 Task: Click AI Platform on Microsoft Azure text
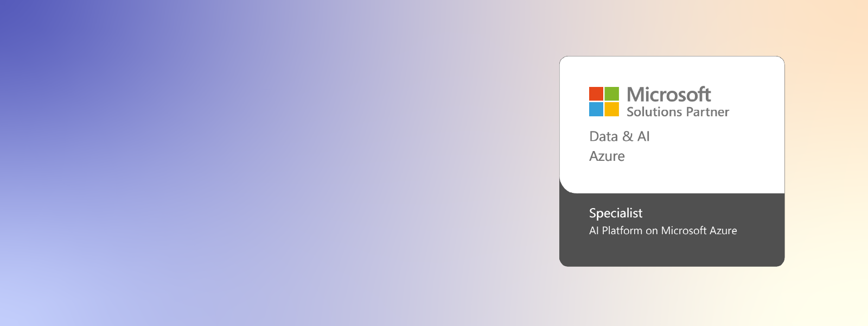(663, 230)
